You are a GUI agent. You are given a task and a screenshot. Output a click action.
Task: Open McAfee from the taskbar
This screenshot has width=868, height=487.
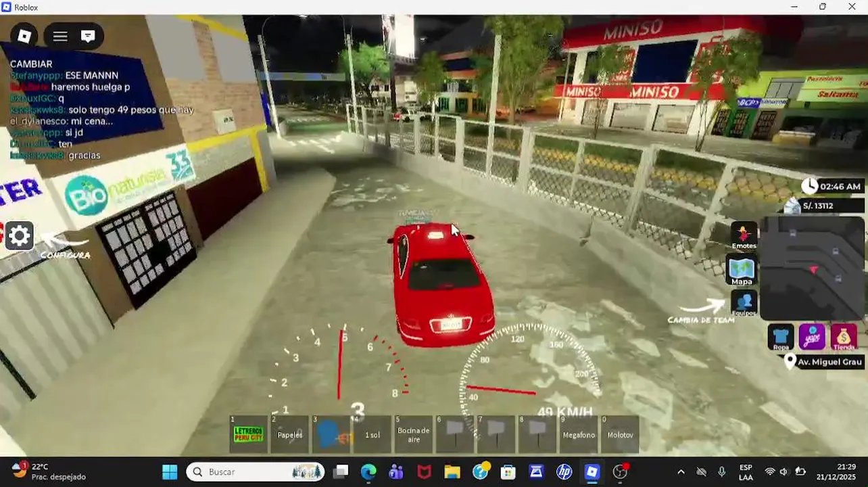[424, 471]
